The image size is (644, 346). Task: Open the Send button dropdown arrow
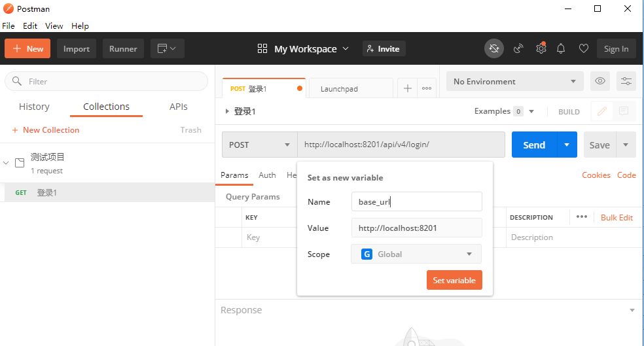[567, 145]
